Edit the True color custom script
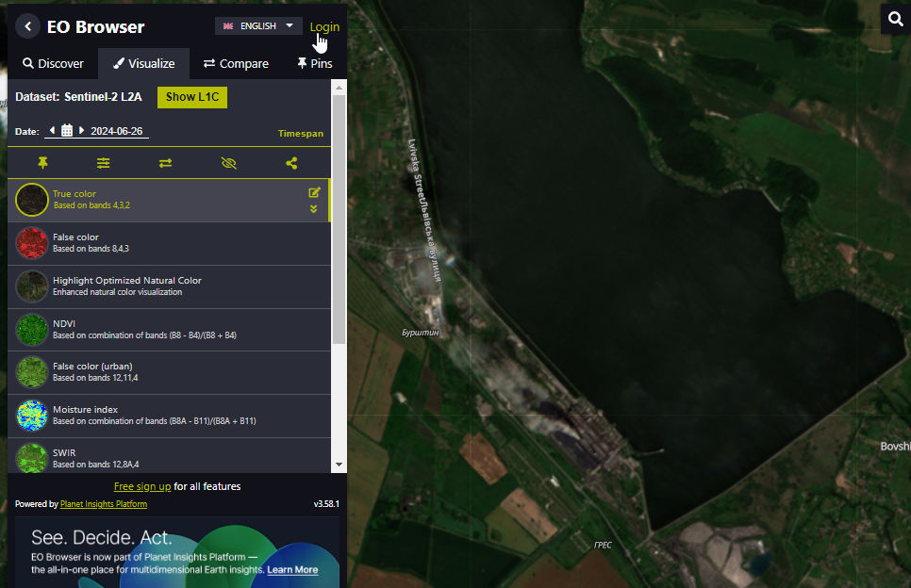 (314, 192)
